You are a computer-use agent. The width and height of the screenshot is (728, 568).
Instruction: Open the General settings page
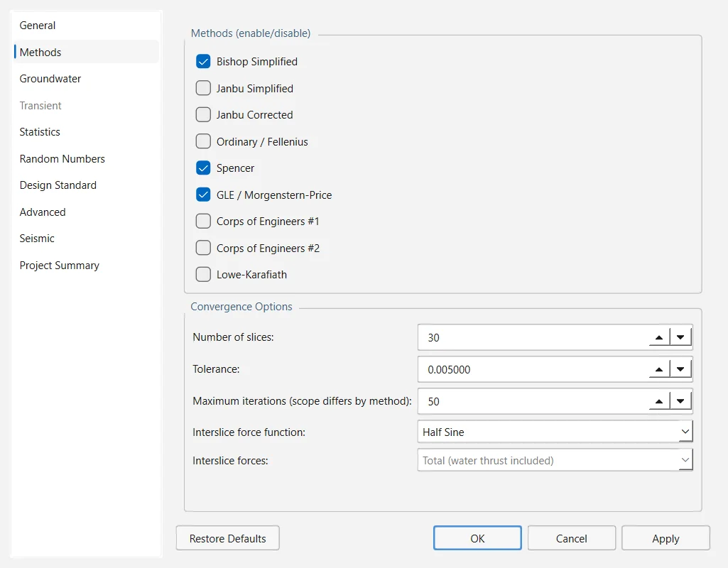[87, 26]
